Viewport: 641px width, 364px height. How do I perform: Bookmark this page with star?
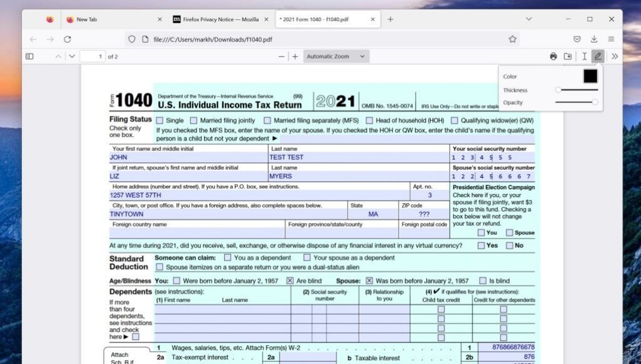513,39
